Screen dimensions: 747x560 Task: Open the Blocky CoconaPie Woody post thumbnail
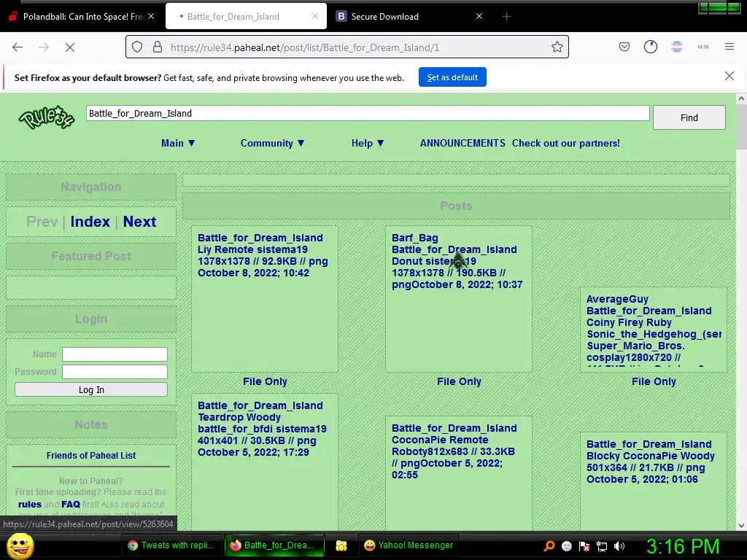click(654, 481)
